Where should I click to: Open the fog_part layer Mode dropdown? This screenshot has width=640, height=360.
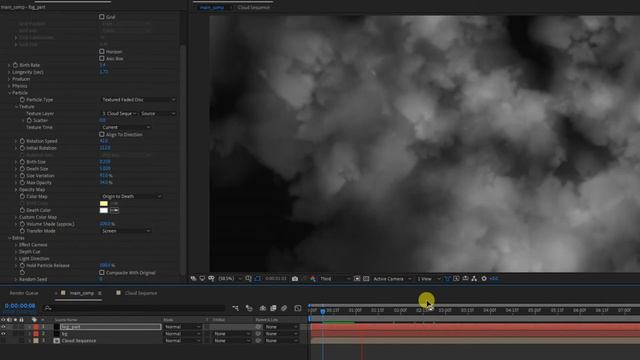182,327
